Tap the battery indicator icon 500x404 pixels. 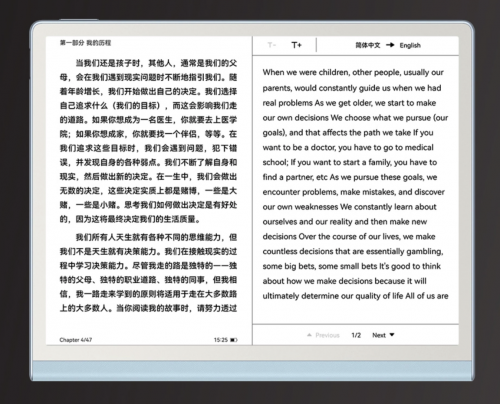tap(234, 340)
